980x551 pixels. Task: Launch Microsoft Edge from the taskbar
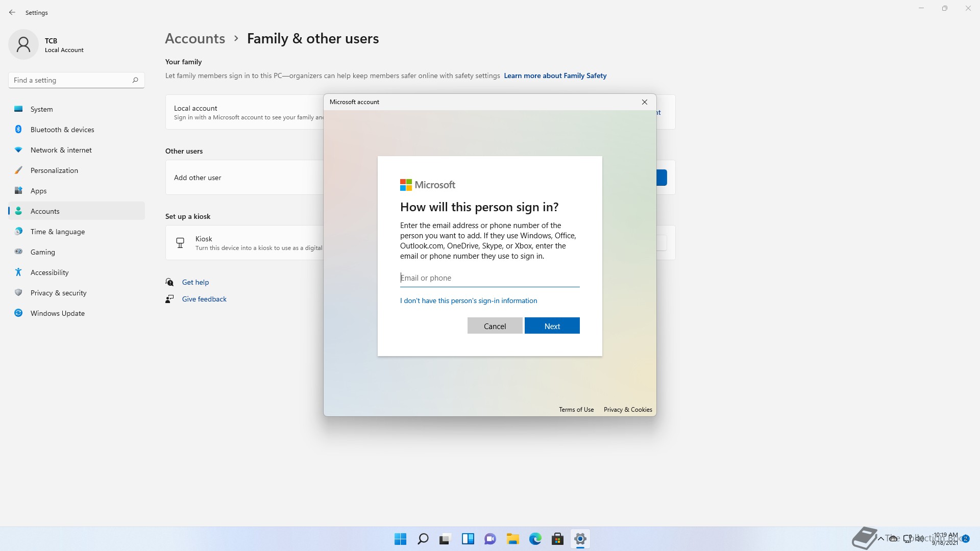(535, 539)
